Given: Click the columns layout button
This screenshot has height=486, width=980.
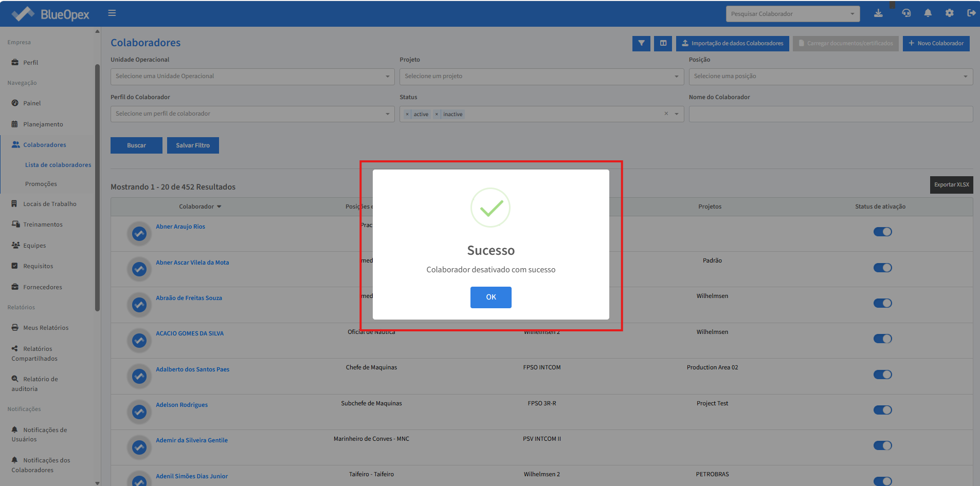Looking at the screenshot, I should coord(663,43).
